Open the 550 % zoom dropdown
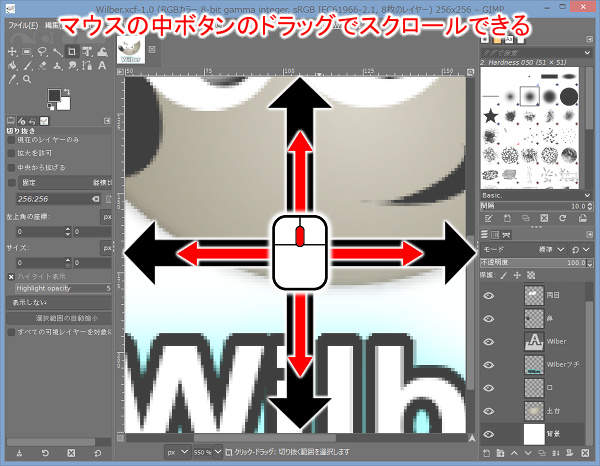The image size is (600, 466). [207, 452]
